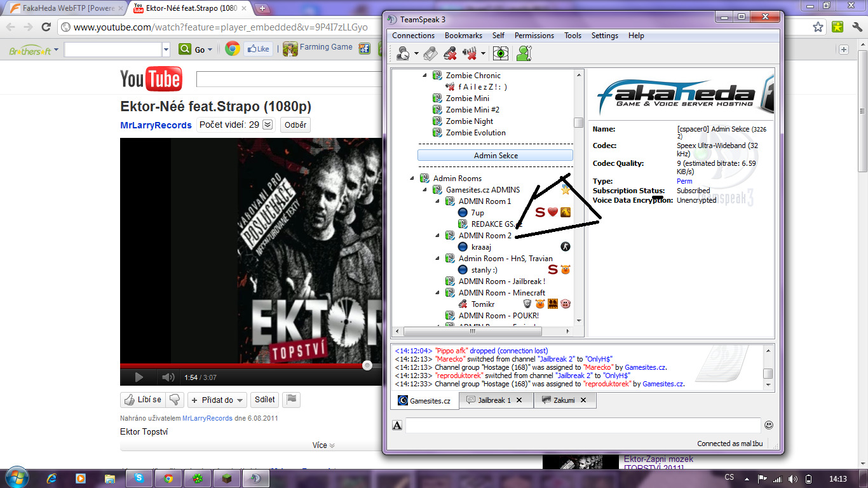Open the away-status dropdown arrow next to Connect
Image resolution: width=868 pixels, height=488 pixels.
pos(416,54)
